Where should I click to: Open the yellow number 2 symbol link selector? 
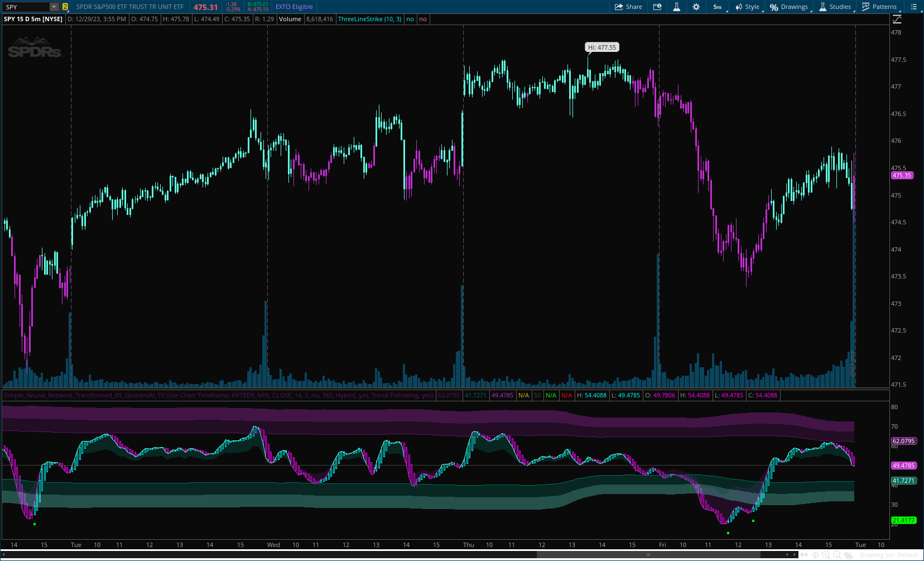click(x=65, y=7)
